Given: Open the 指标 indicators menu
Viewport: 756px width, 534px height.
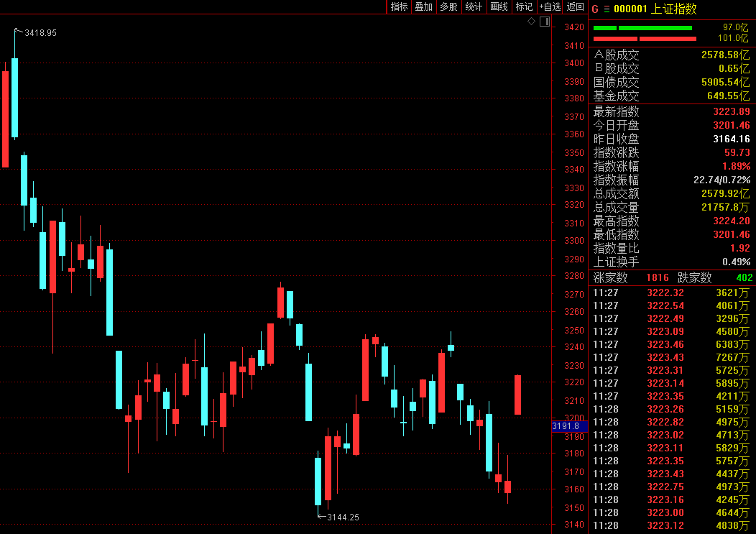Looking at the screenshot, I should coord(400,6).
